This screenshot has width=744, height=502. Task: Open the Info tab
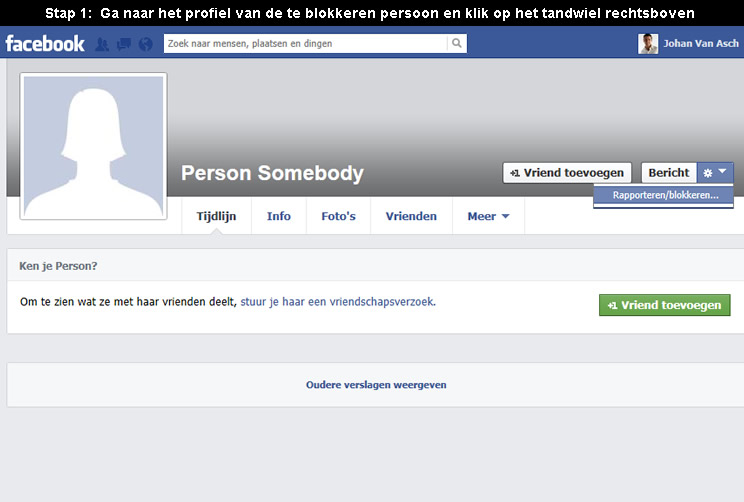(x=279, y=216)
